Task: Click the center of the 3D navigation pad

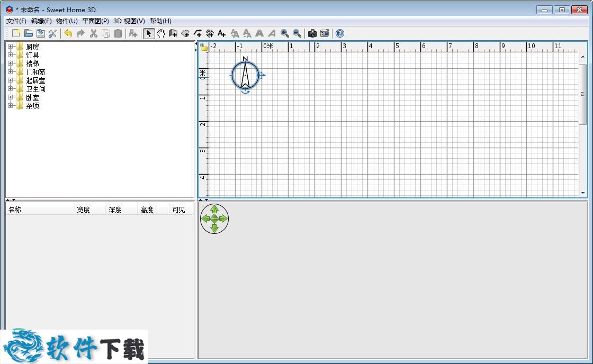Action: pos(214,219)
